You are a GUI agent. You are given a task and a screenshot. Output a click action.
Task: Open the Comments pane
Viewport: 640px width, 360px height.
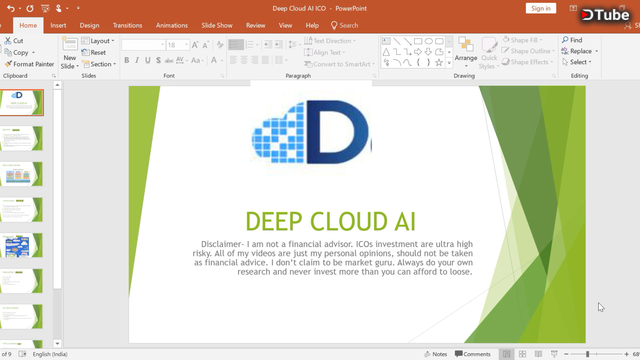[473, 354]
